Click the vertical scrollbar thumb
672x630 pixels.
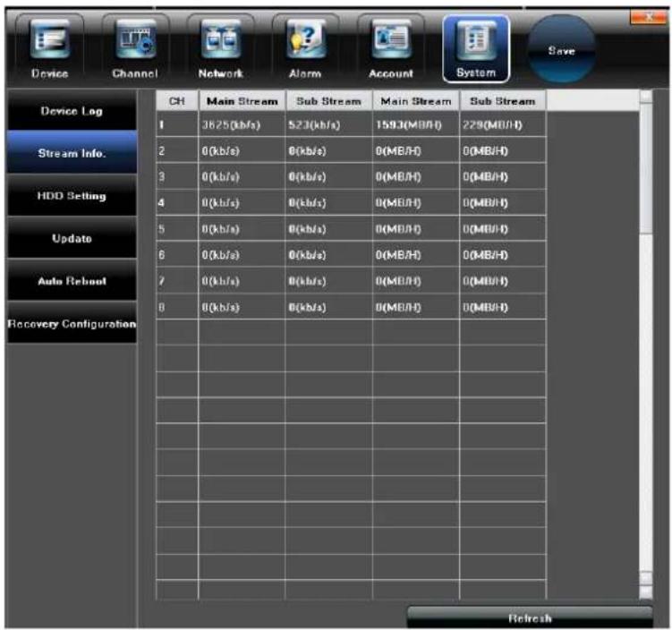[x=646, y=168]
